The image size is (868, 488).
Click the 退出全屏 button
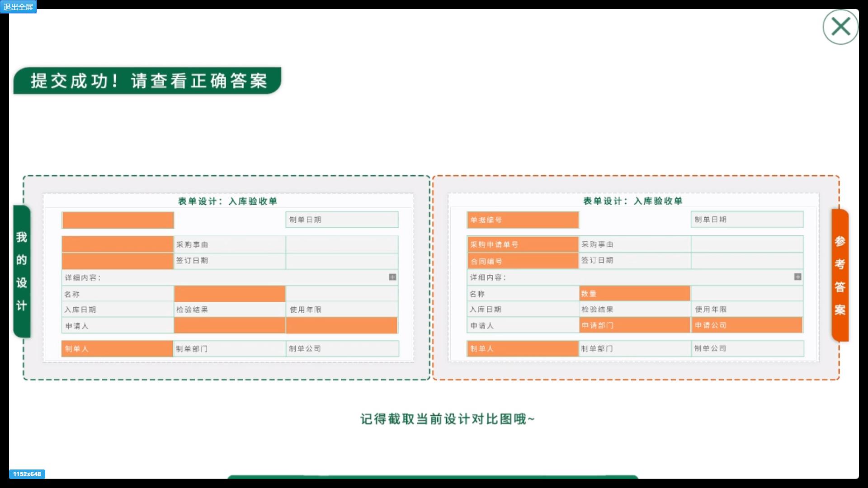tap(18, 7)
